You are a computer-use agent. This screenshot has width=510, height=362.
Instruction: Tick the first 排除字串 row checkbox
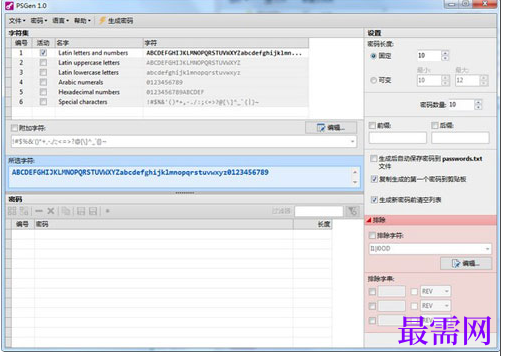372,292
